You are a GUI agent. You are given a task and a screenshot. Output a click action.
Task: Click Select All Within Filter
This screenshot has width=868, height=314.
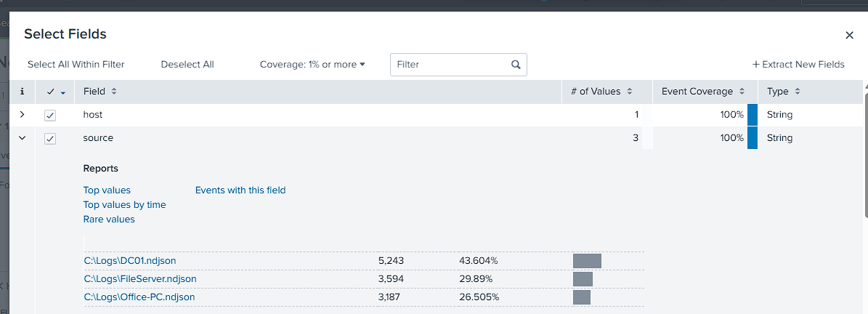[x=76, y=64]
